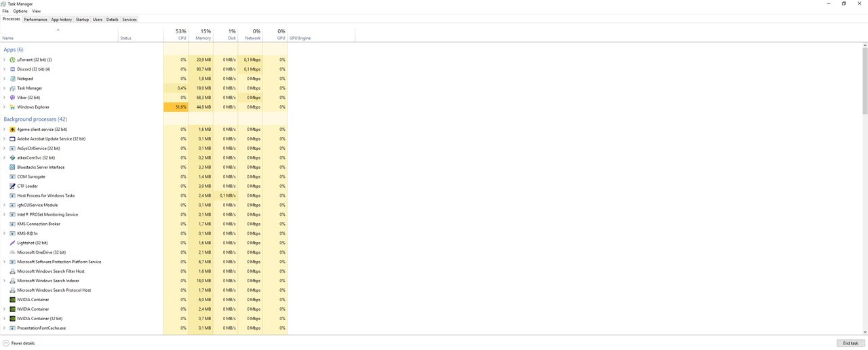The width and height of the screenshot is (868, 350).
Task: Click the Windows Explorer folder icon
Action: 12,107
